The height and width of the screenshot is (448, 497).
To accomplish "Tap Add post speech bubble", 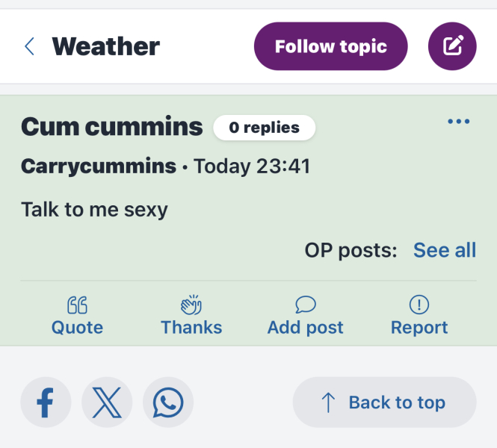I will 305,316.
